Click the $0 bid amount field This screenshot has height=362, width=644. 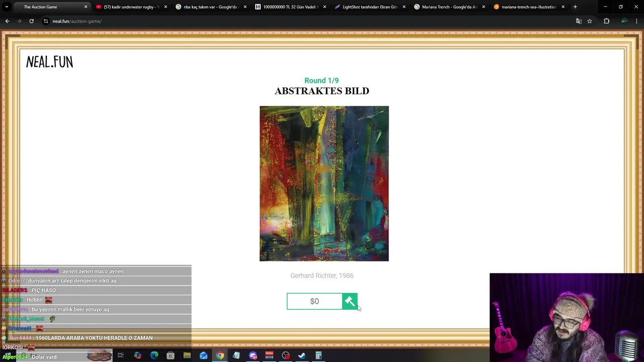(x=314, y=301)
